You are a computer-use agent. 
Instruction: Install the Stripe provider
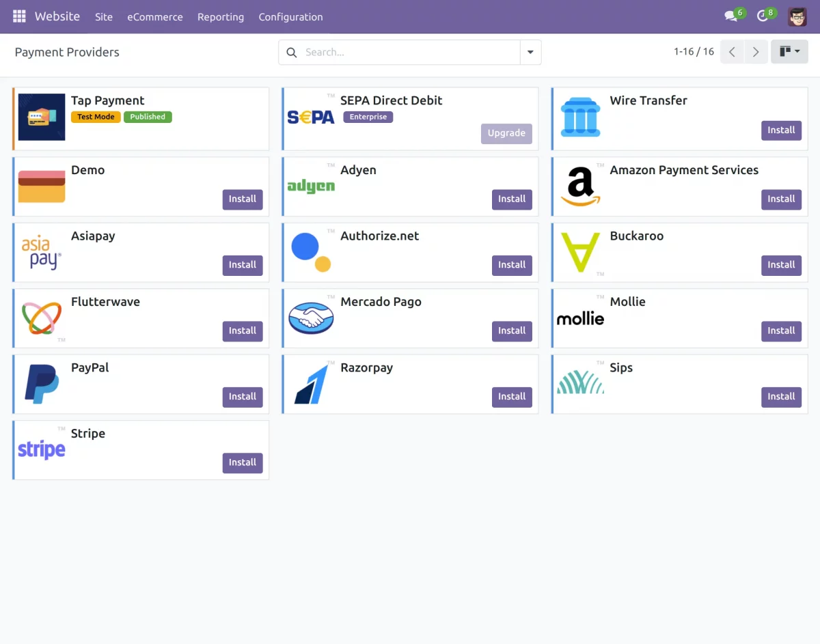pos(243,463)
